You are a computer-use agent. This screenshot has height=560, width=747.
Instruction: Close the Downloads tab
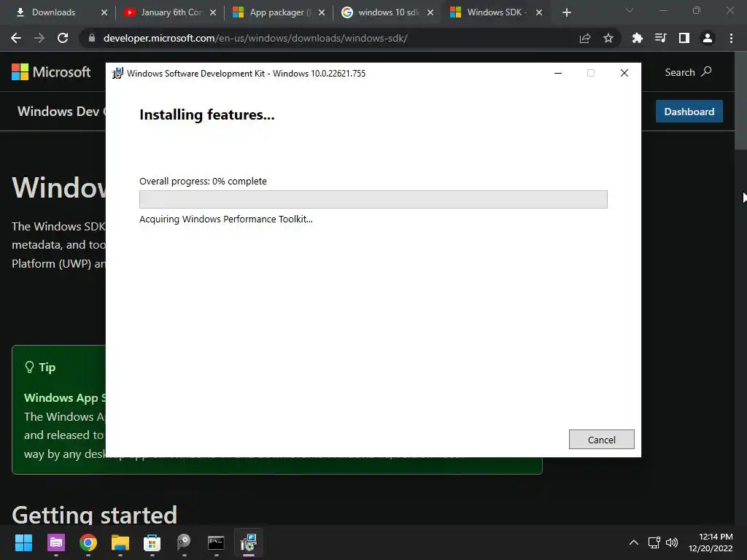104,13
